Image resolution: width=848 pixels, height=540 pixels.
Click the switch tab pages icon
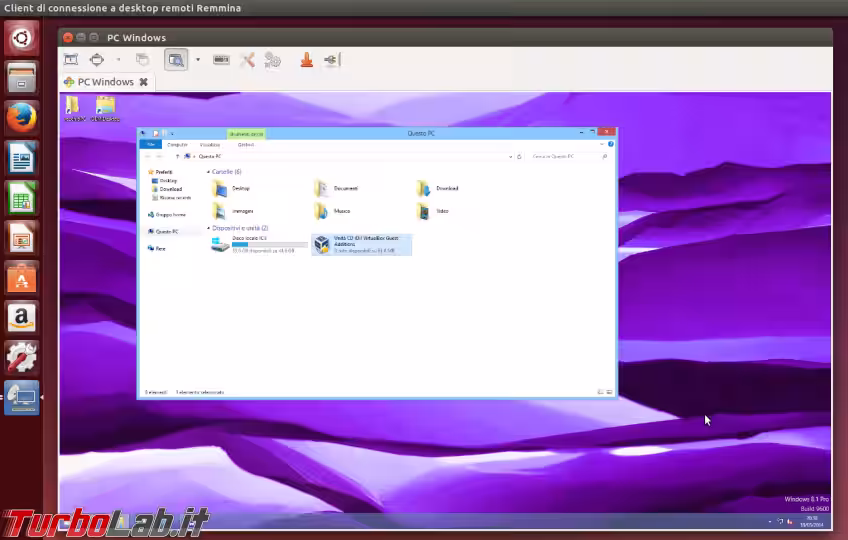(x=142, y=60)
